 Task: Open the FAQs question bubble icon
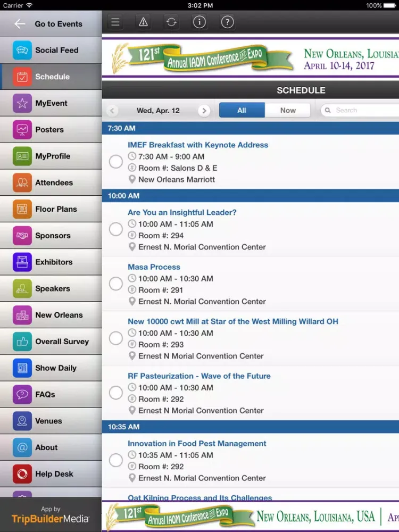click(22, 394)
